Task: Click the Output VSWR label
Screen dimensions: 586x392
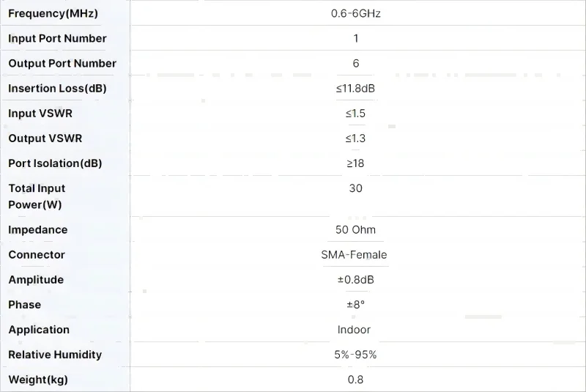Action: [x=45, y=138]
